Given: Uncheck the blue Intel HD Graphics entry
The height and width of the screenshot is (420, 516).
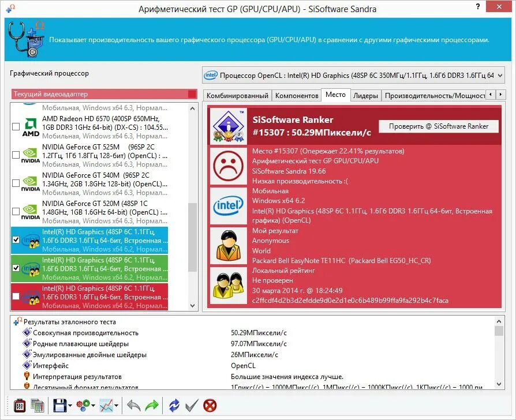Looking at the screenshot, I should [16, 240].
